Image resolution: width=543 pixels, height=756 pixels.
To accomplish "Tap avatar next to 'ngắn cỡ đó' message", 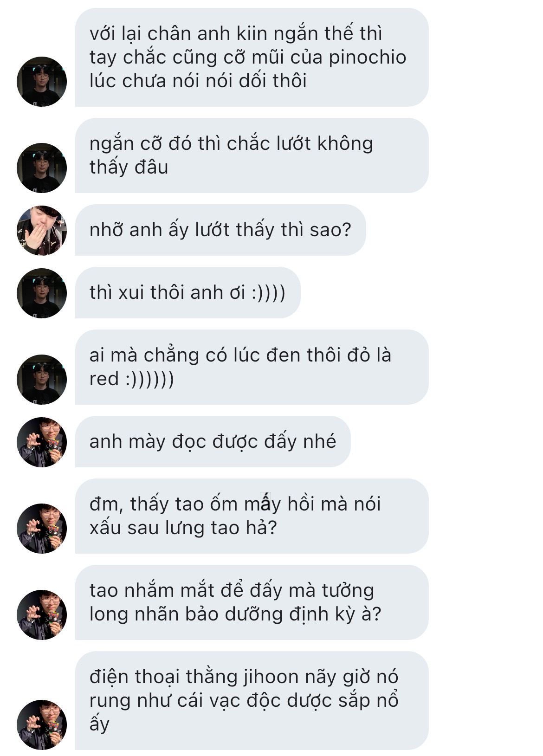I will point(42,168).
